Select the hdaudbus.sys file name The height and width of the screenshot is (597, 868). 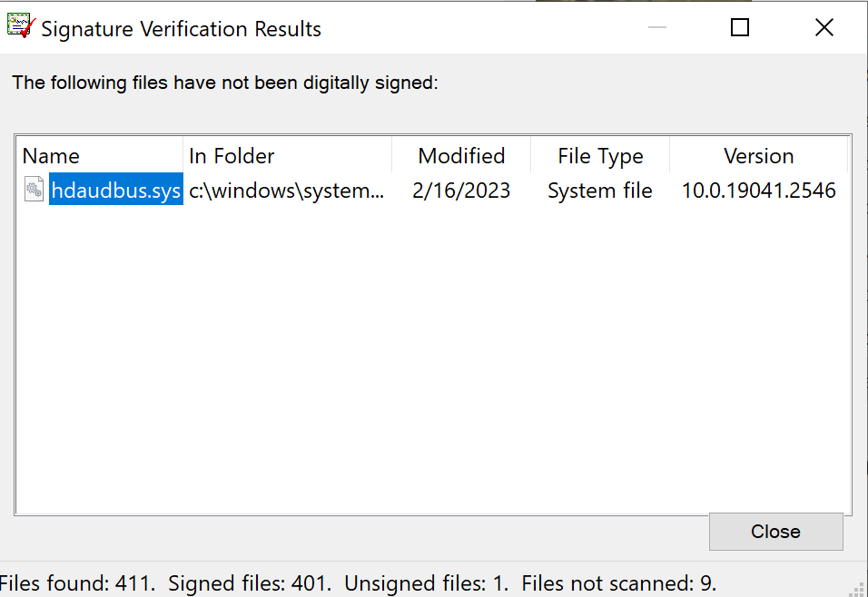(115, 191)
